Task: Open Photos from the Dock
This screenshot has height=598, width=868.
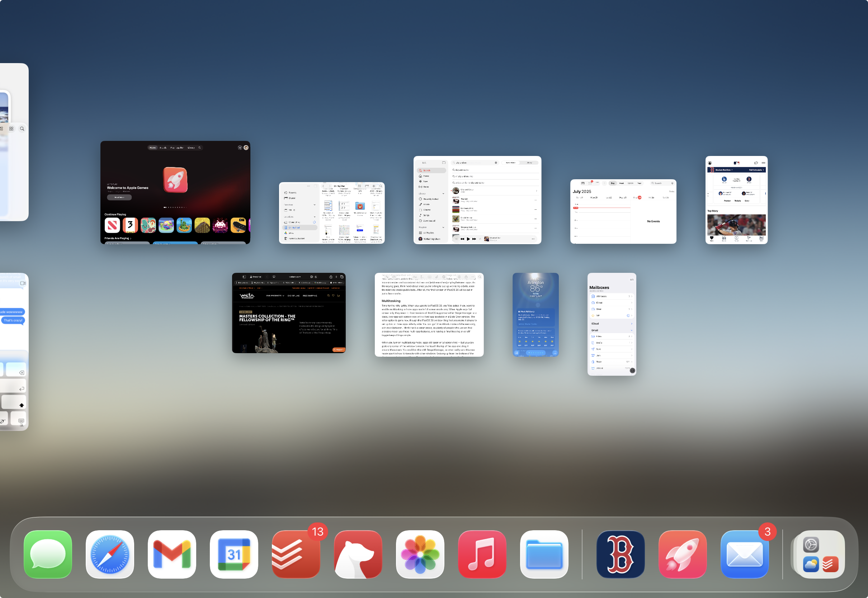Action: click(x=420, y=555)
